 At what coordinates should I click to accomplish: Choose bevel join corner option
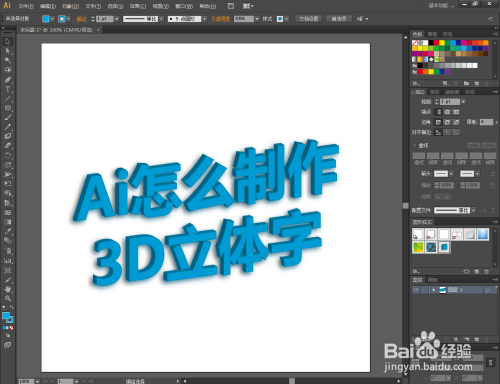click(x=456, y=122)
